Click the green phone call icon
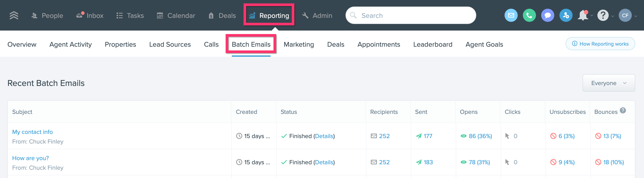644x178 pixels. pos(529,15)
